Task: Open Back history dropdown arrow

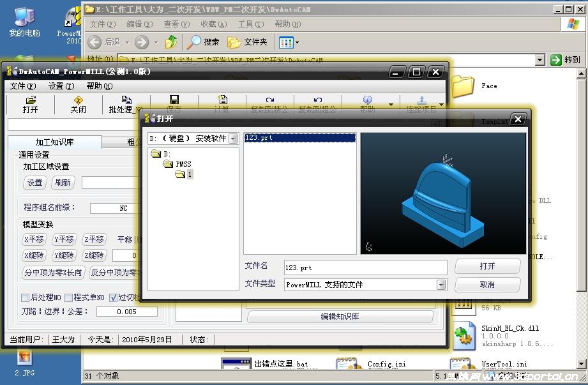Action: (127, 42)
